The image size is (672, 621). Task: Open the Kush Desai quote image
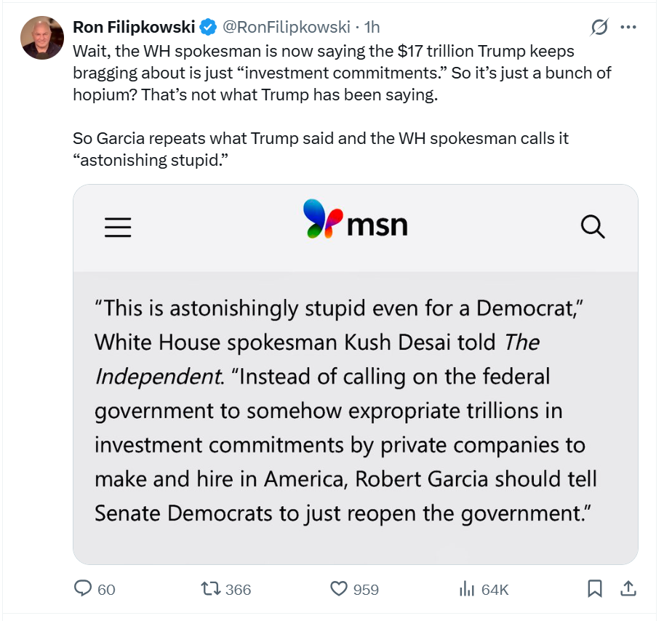coord(355,411)
